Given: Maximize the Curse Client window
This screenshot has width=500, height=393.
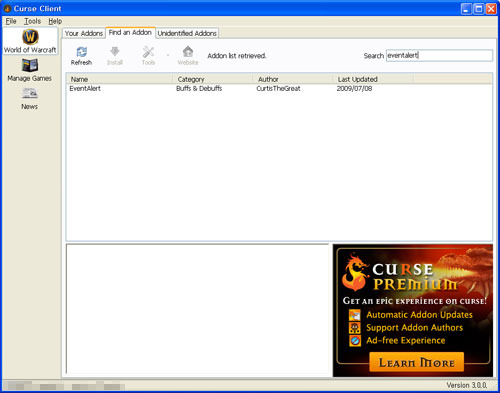Looking at the screenshot, I should tap(479, 9).
